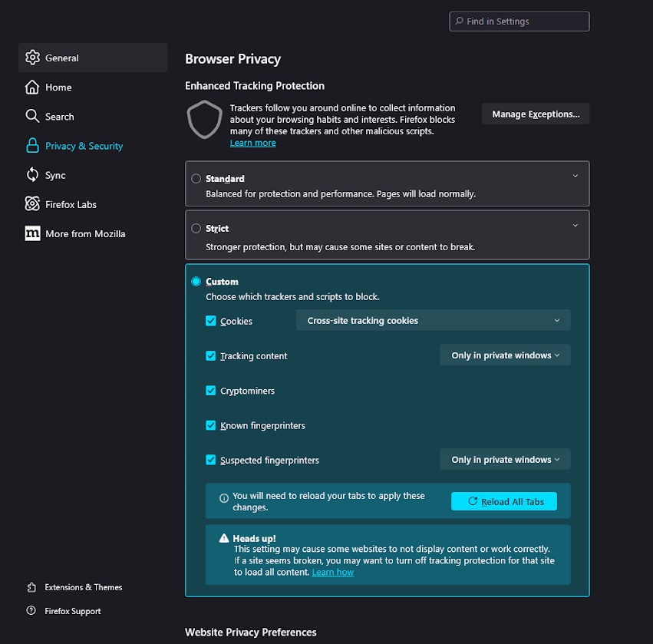The width and height of the screenshot is (653, 644).
Task: Click the Enhanced Tracking Protection heading
Action: (x=255, y=86)
